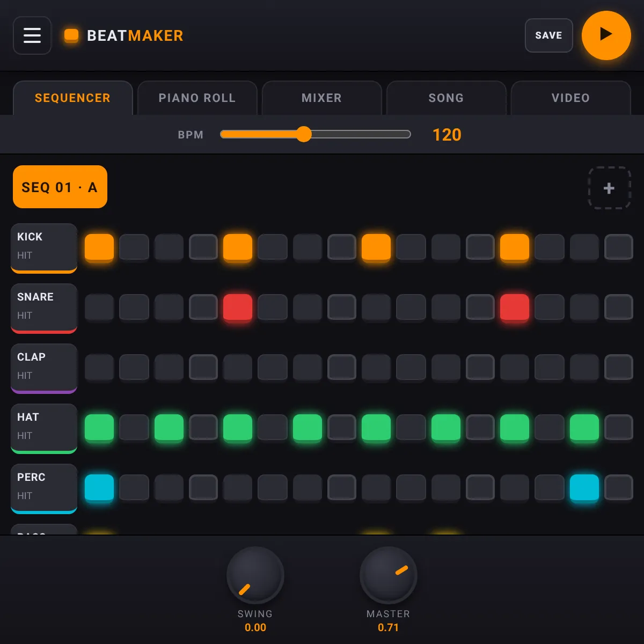The height and width of the screenshot is (644, 644).
Task: Enable KICK step 2
Action: [134, 247]
